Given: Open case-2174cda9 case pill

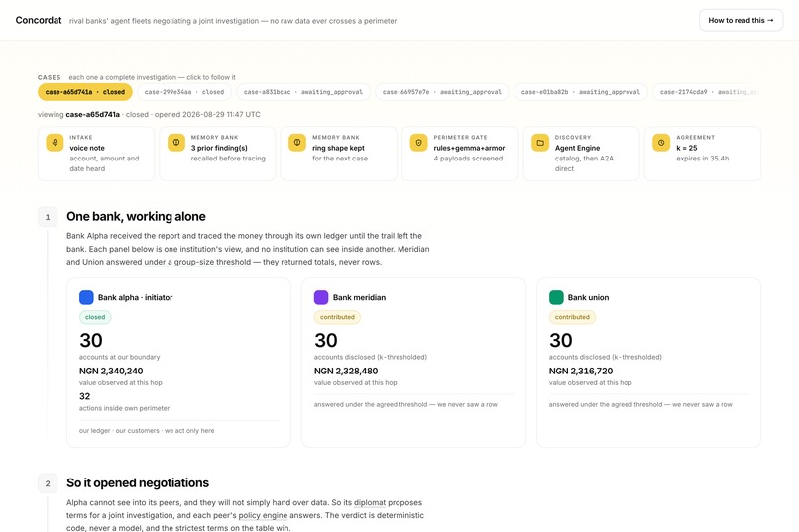Looking at the screenshot, I should (x=709, y=92).
